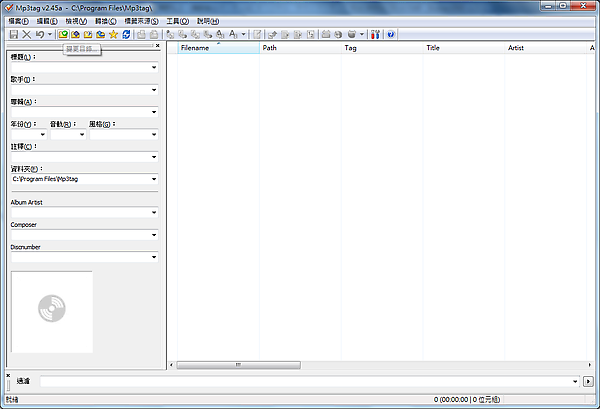The height and width of the screenshot is (409, 600).
Task: Expand the 音軌 track field dropdown
Action: (82, 134)
